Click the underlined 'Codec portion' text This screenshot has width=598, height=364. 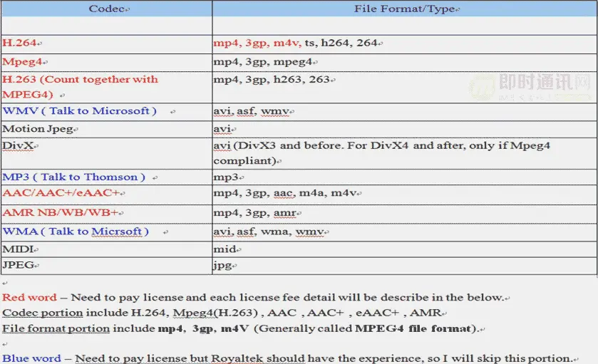42,313
